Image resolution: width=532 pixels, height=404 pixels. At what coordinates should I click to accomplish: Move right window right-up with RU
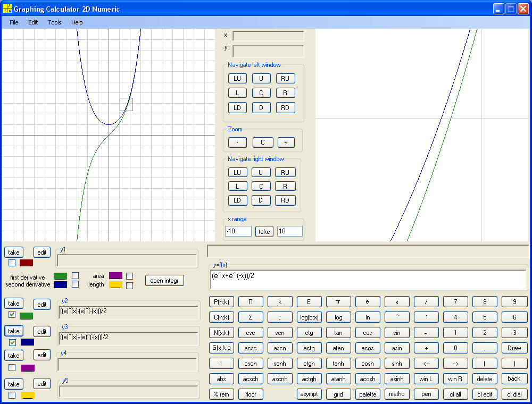[x=285, y=173]
